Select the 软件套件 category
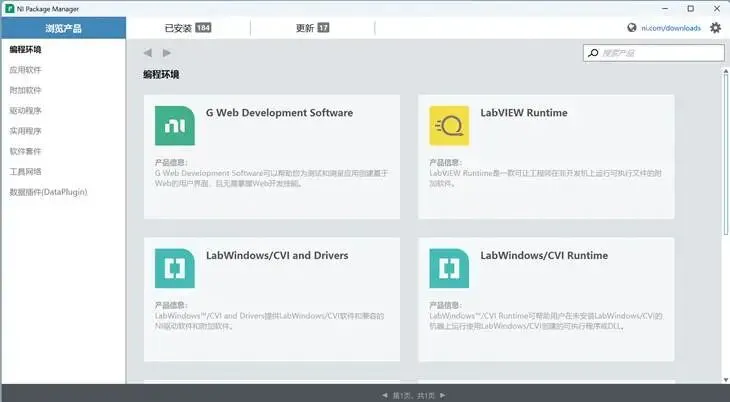This screenshot has width=730, height=402. coord(26,151)
